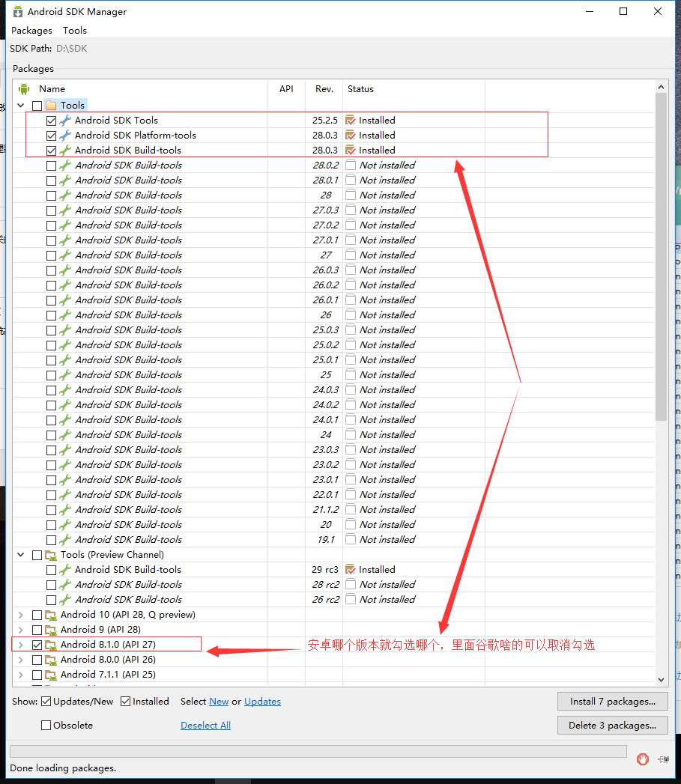Click the Build-tools 28.0.3 wrench icon
This screenshot has height=784, width=681.
click(65, 151)
